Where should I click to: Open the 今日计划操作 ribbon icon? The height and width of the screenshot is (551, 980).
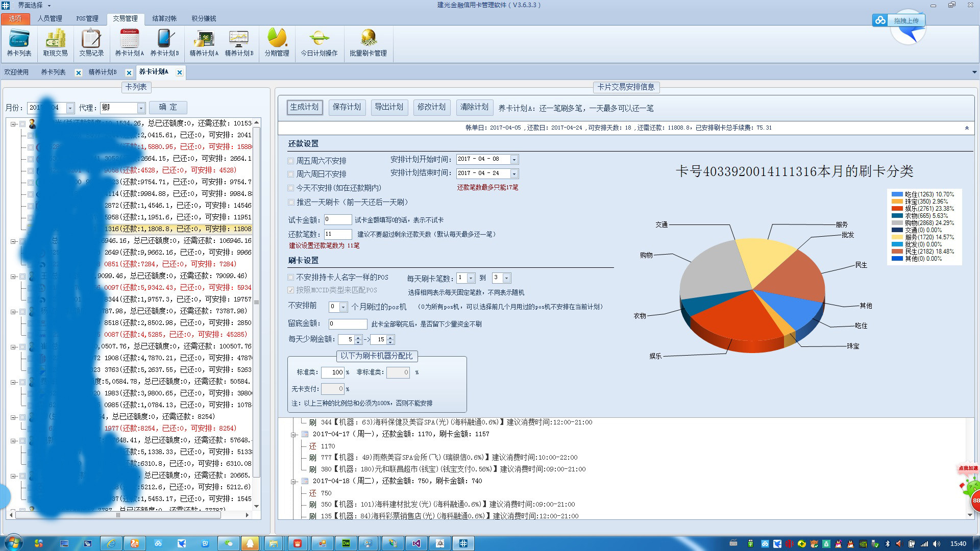click(x=319, y=43)
